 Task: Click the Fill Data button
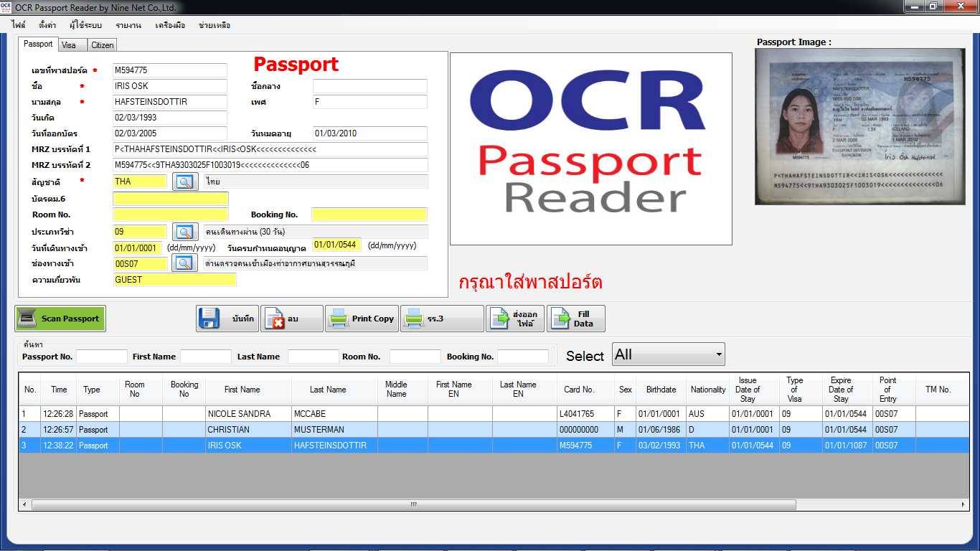(x=576, y=319)
